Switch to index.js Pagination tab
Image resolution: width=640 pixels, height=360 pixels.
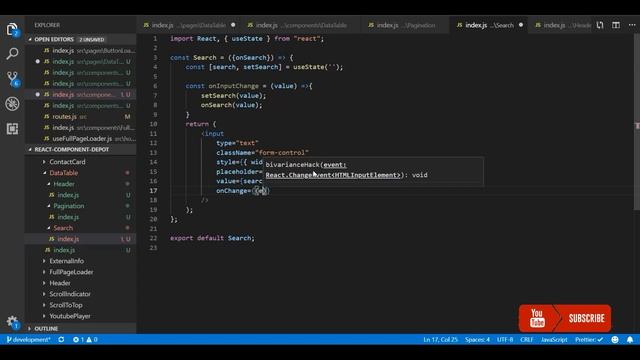click(x=406, y=25)
